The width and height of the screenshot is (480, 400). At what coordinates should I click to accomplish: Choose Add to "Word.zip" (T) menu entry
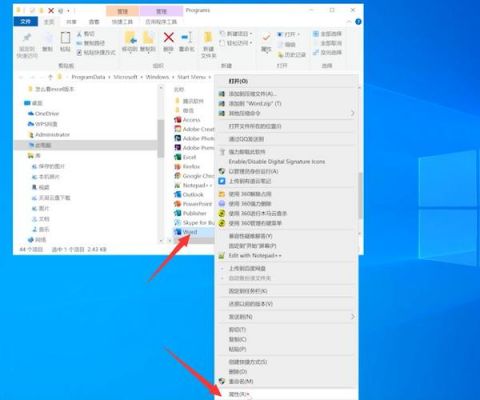286,104
